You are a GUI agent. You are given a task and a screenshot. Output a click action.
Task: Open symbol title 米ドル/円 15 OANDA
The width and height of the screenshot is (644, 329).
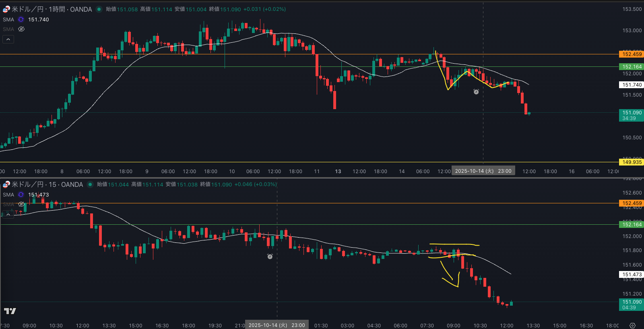point(47,184)
